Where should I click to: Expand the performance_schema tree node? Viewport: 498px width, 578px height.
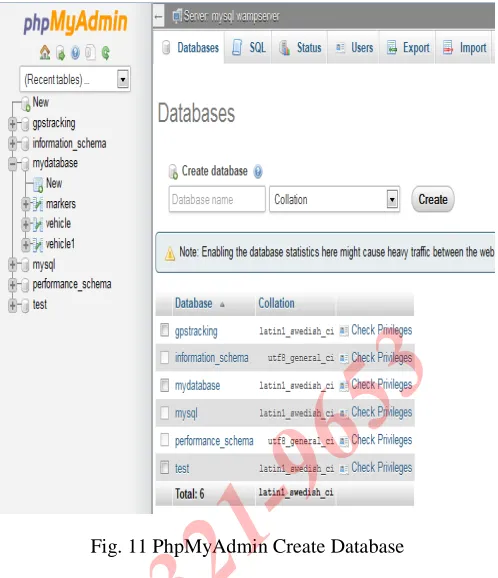(x=12, y=285)
